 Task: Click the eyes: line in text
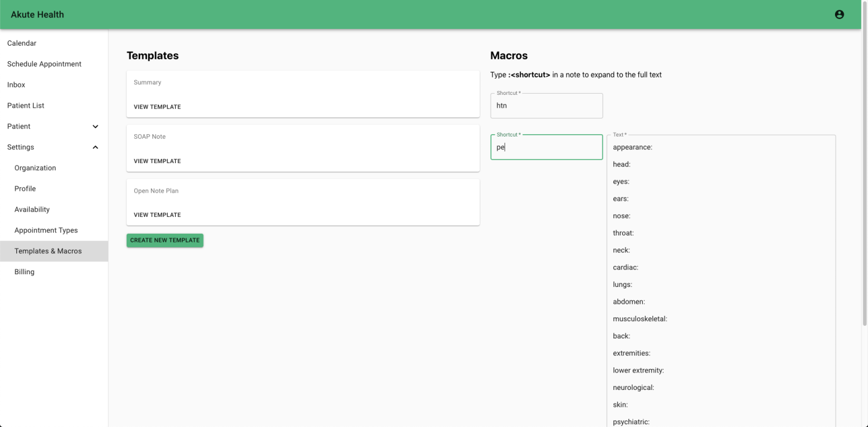point(621,182)
